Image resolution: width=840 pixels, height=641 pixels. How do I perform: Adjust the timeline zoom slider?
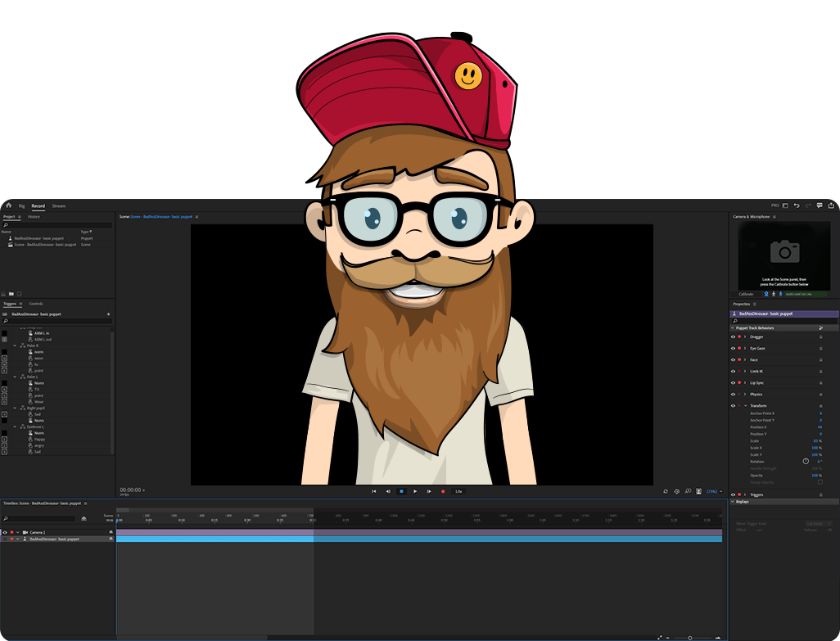pos(690,638)
